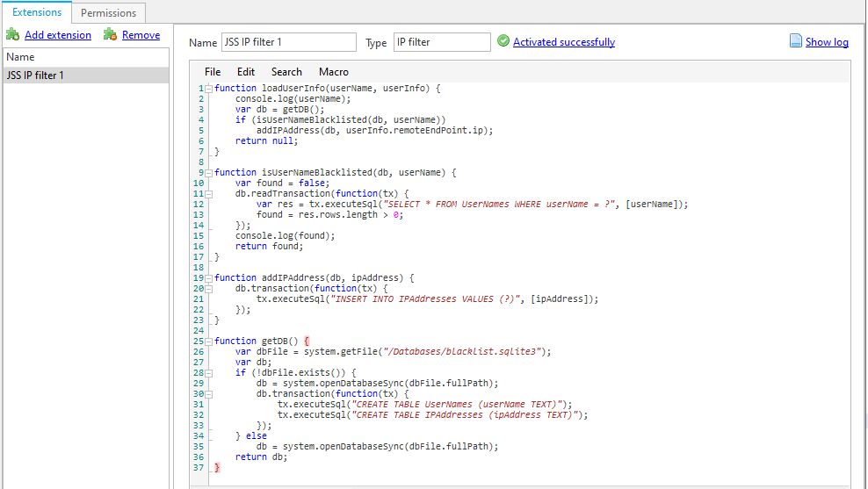Collapse the addIPAddress function fold marker
868x489 pixels.
(x=208, y=278)
